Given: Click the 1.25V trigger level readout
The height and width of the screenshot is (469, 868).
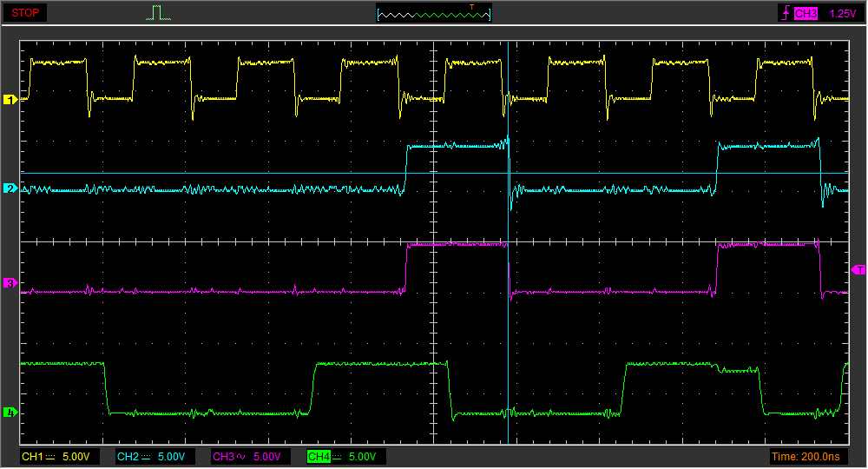Looking at the screenshot, I should pyautogui.click(x=842, y=14).
